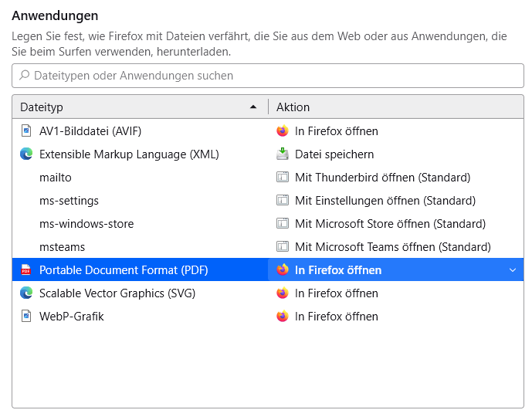This screenshot has width=532, height=410.
Task: Click the Edge icon beside XML entry
Action: 26,154
